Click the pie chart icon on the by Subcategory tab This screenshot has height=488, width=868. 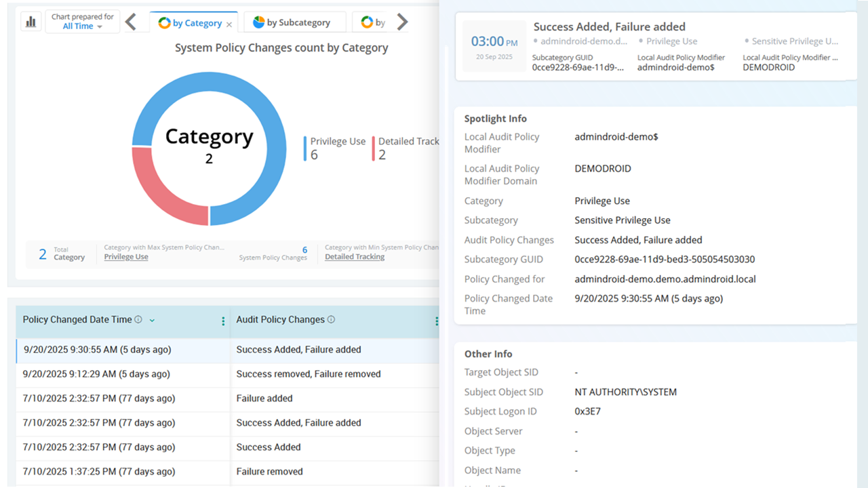click(x=258, y=22)
